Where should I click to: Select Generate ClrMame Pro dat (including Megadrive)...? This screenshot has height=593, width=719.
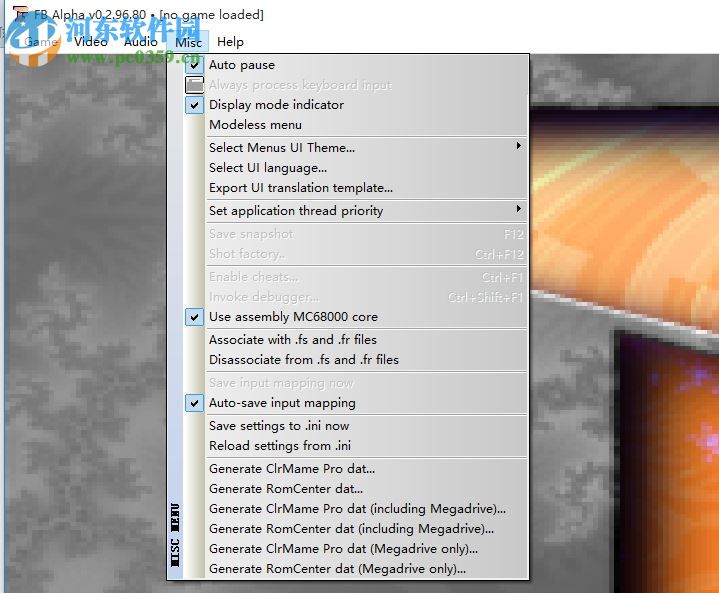point(355,509)
